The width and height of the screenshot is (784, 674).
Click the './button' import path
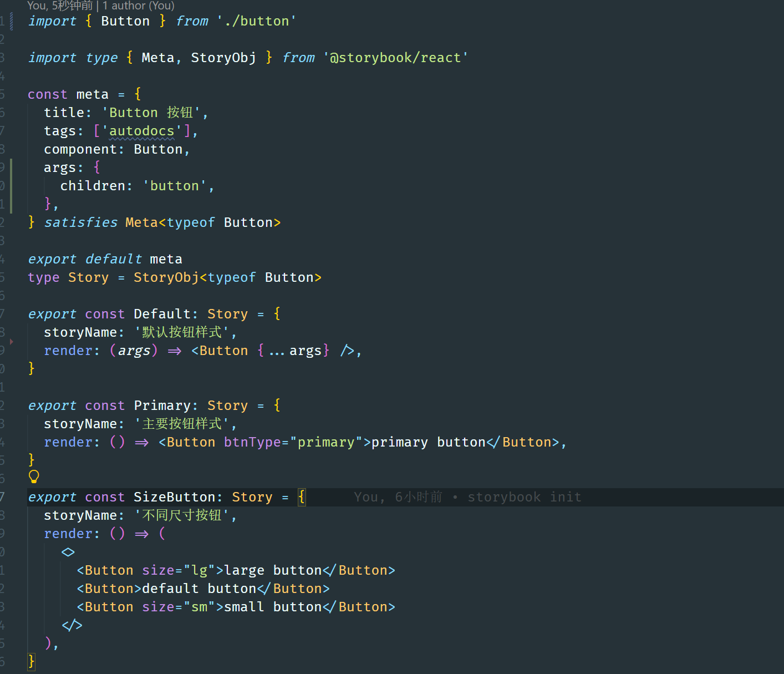(x=257, y=21)
